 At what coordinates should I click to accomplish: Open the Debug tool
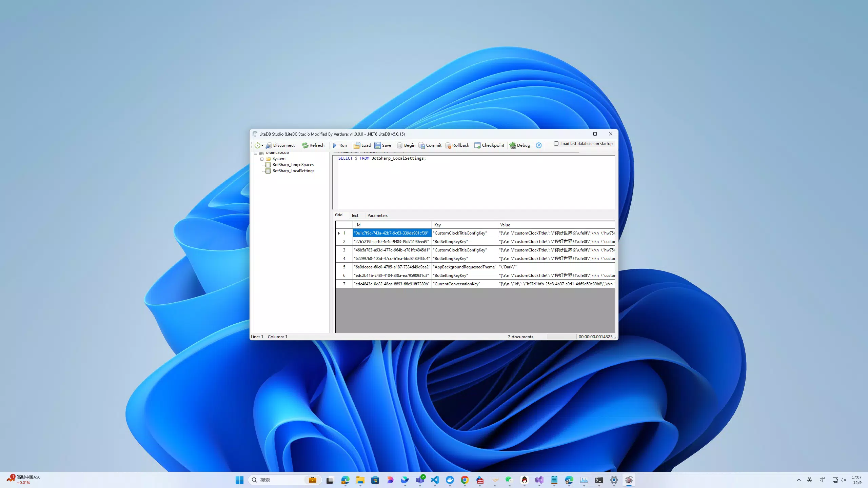point(520,145)
